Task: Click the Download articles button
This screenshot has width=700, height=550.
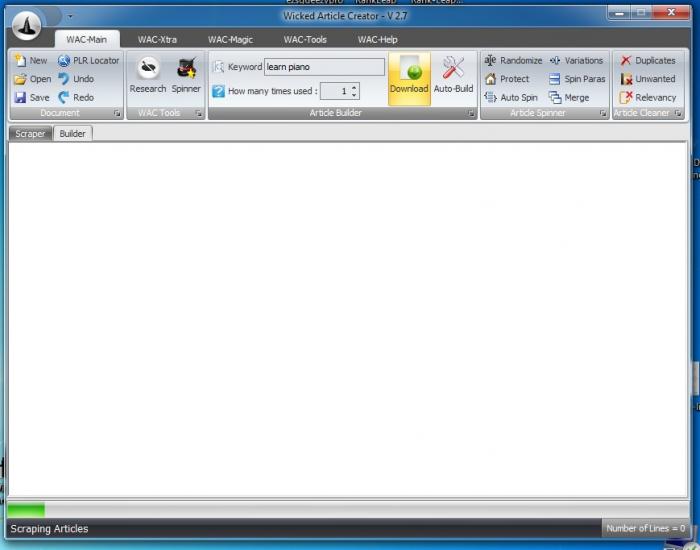Action: [x=409, y=79]
